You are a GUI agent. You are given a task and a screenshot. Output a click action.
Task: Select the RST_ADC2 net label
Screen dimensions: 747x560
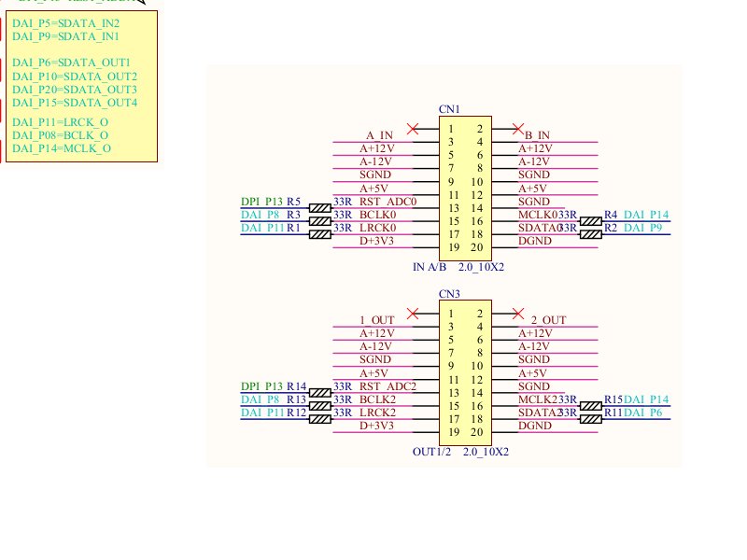point(388,386)
